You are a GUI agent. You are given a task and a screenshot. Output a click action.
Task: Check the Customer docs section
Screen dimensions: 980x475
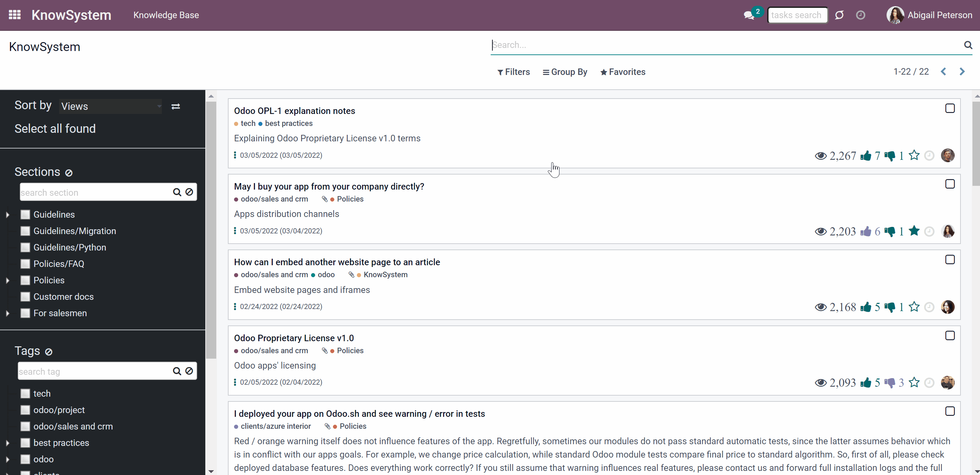[x=25, y=296]
